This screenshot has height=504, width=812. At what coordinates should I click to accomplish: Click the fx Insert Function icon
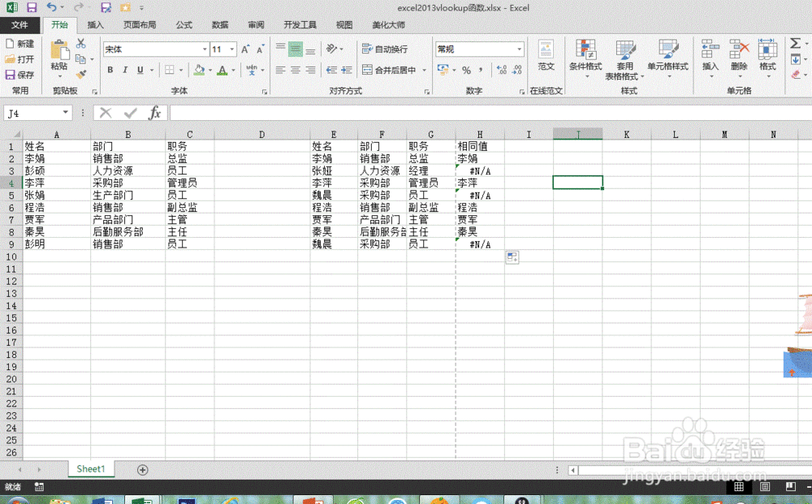(x=154, y=113)
